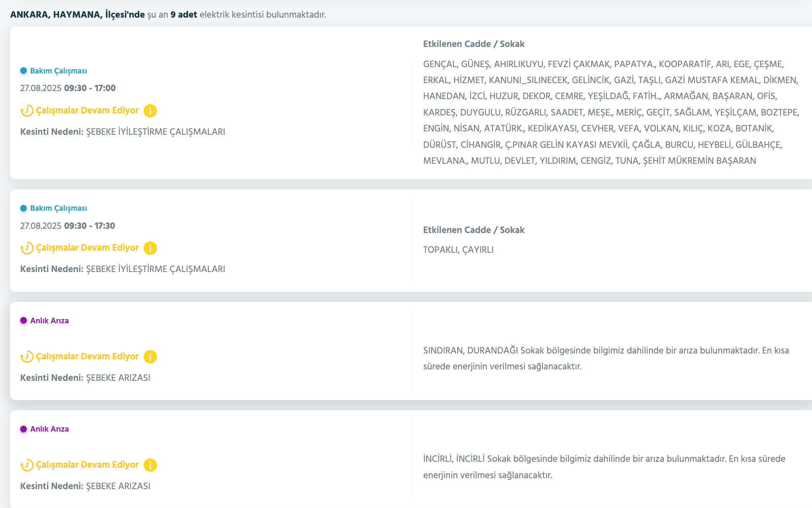Click the blue dot in the 09:30 - 17:30 card

pyautogui.click(x=24, y=208)
